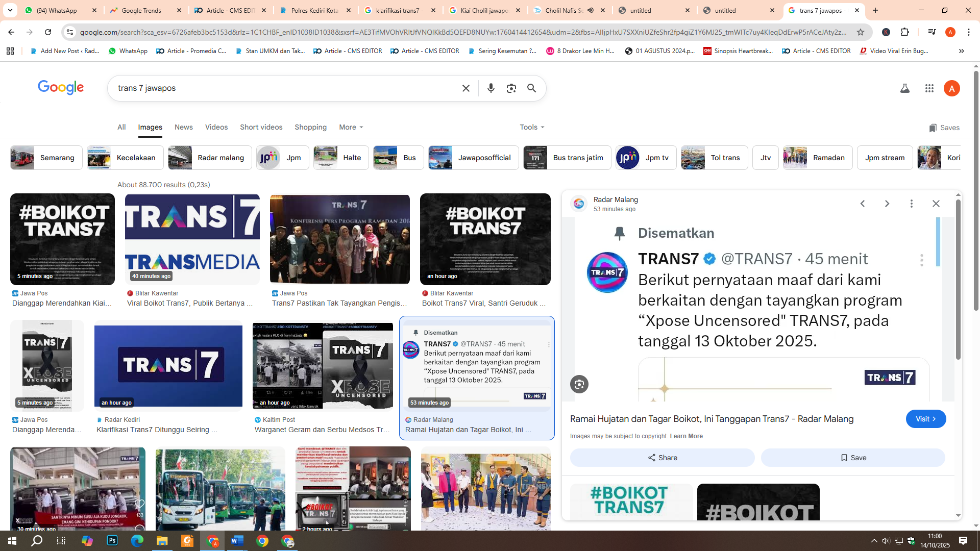Image resolution: width=980 pixels, height=551 pixels.
Task: Close the image preview panel
Action: [936, 204]
